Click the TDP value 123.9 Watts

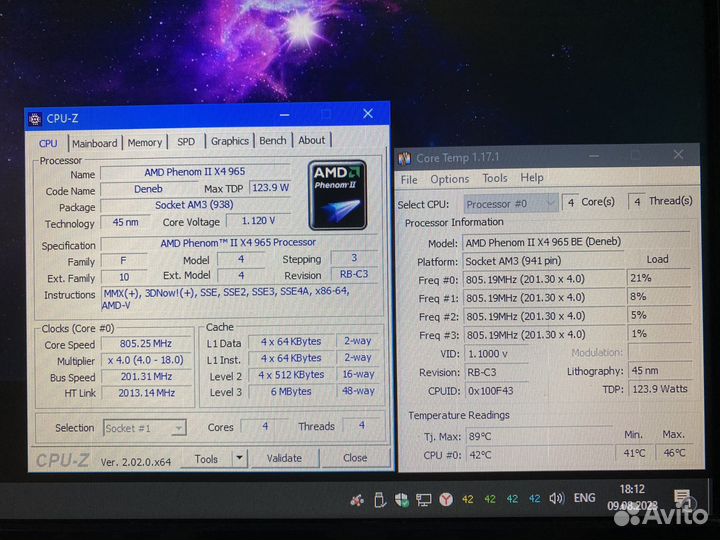[660, 389]
